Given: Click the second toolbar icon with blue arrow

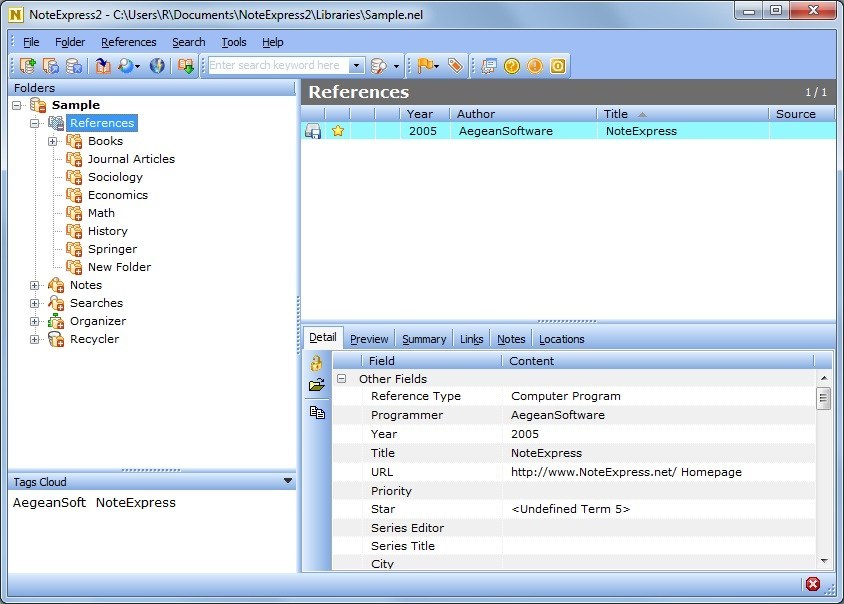Looking at the screenshot, I should pyautogui.click(x=51, y=66).
